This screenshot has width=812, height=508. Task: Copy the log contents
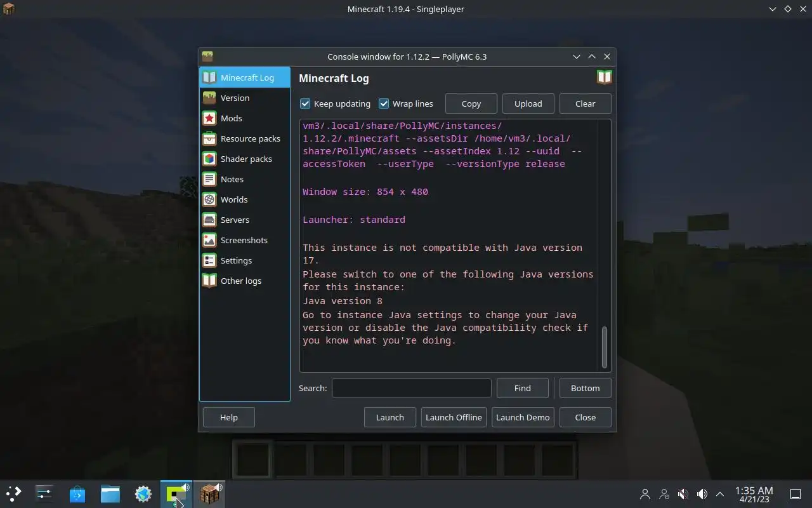pos(471,104)
